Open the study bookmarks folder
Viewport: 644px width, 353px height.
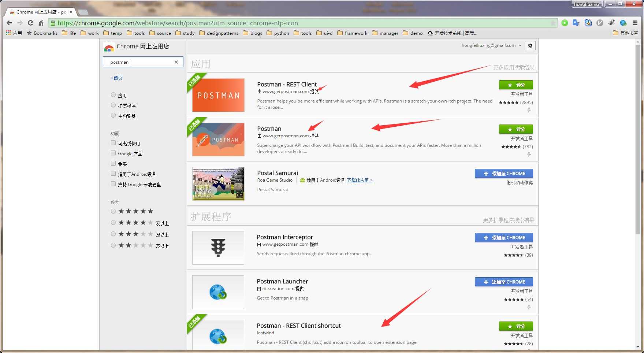pyautogui.click(x=185, y=33)
